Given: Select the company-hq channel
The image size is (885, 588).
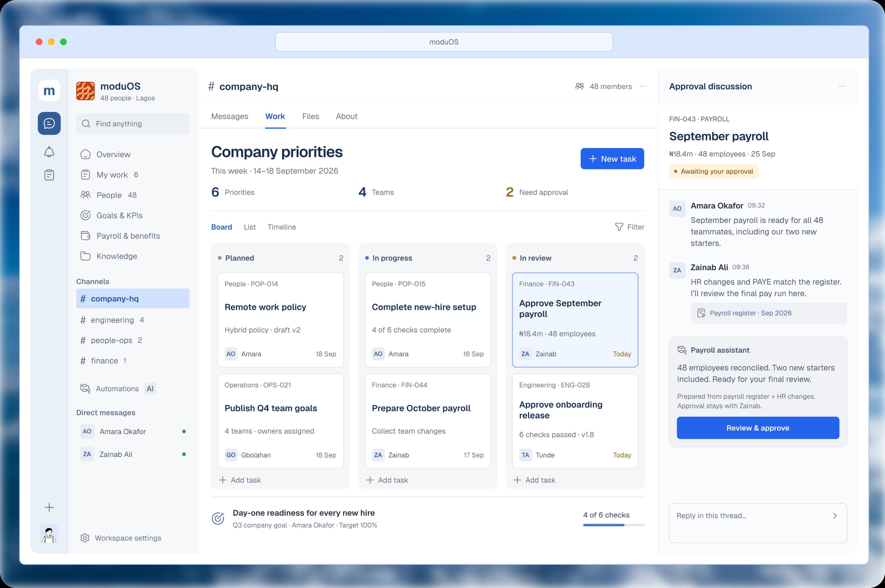Looking at the screenshot, I should 133,299.
